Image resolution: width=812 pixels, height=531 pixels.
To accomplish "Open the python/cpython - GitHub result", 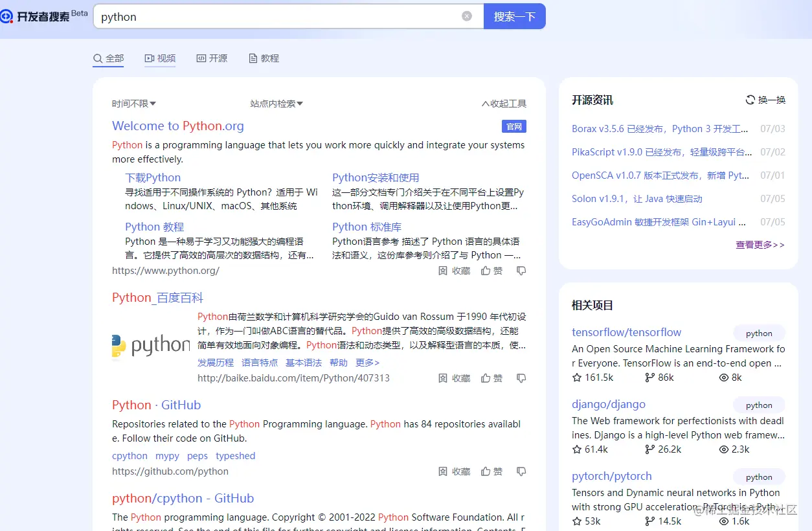I will click(x=183, y=498).
